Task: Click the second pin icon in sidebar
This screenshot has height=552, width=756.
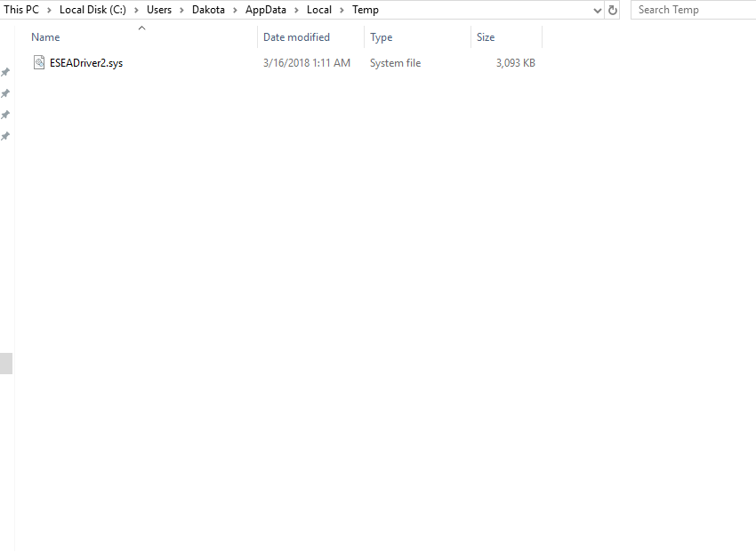Action: pos(5,93)
